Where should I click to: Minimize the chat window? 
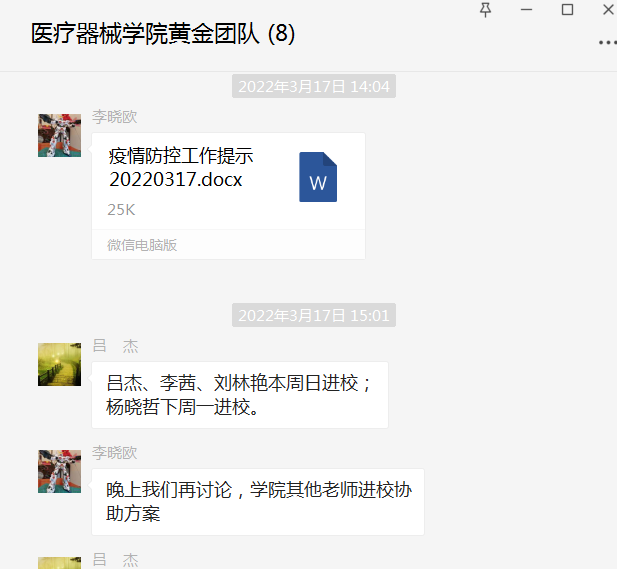pos(526,10)
